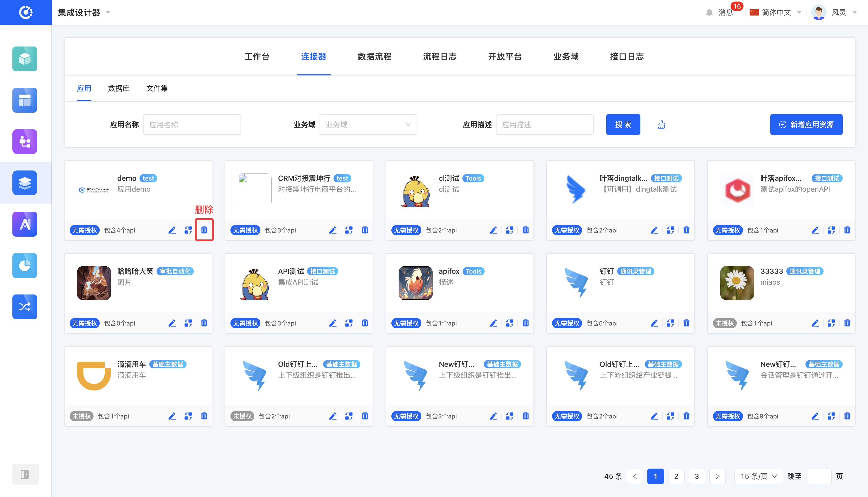Click the shuffle arrows sidebar icon

[25, 307]
